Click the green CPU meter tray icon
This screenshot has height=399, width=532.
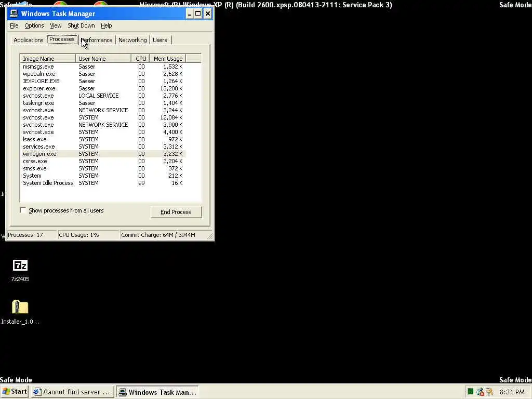[470, 392]
